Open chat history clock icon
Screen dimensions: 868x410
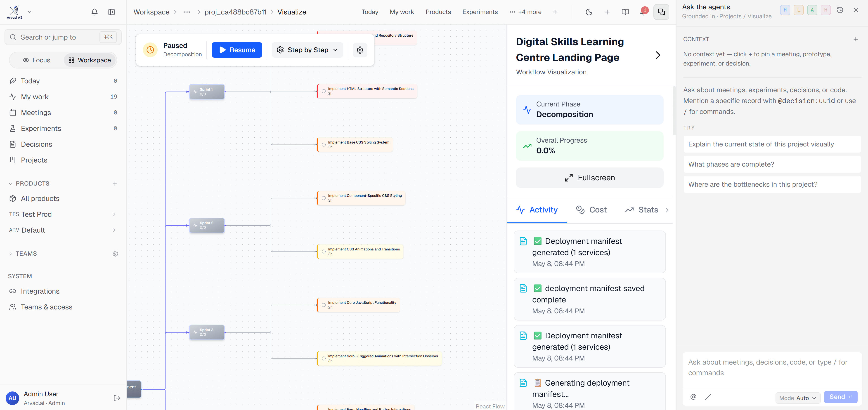click(840, 10)
